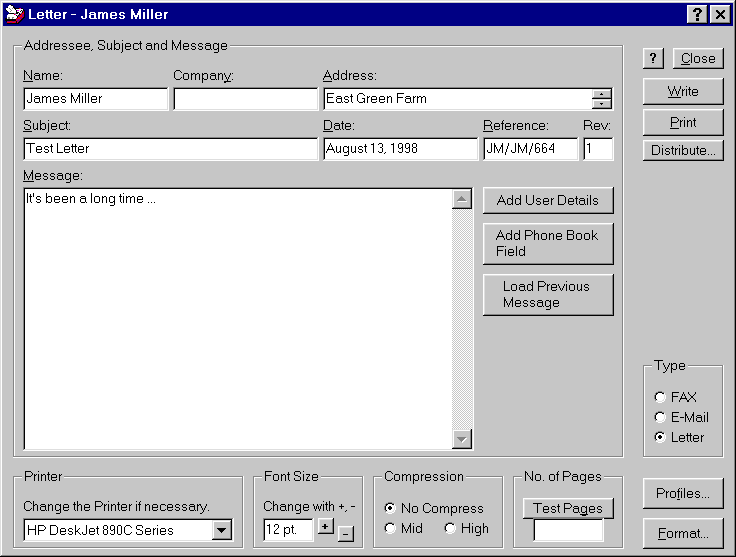Viewport: 736px width, 557px height.
Task: Click the Print button
Action: tap(683, 123)
